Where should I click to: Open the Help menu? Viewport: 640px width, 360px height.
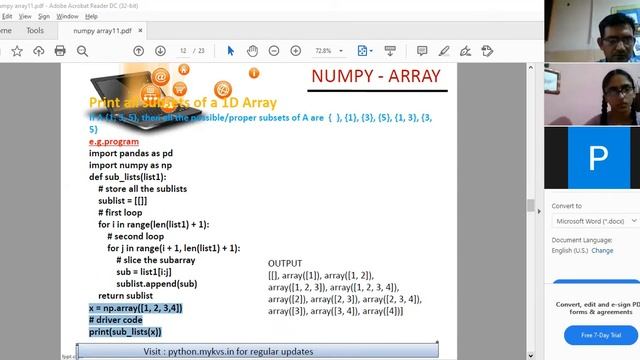coord(91,16)
